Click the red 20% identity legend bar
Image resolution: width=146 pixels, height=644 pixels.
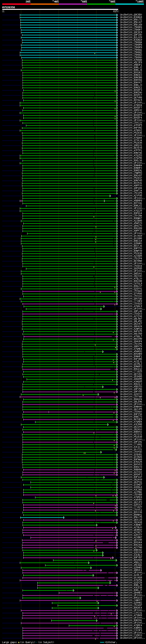[16, 4]
